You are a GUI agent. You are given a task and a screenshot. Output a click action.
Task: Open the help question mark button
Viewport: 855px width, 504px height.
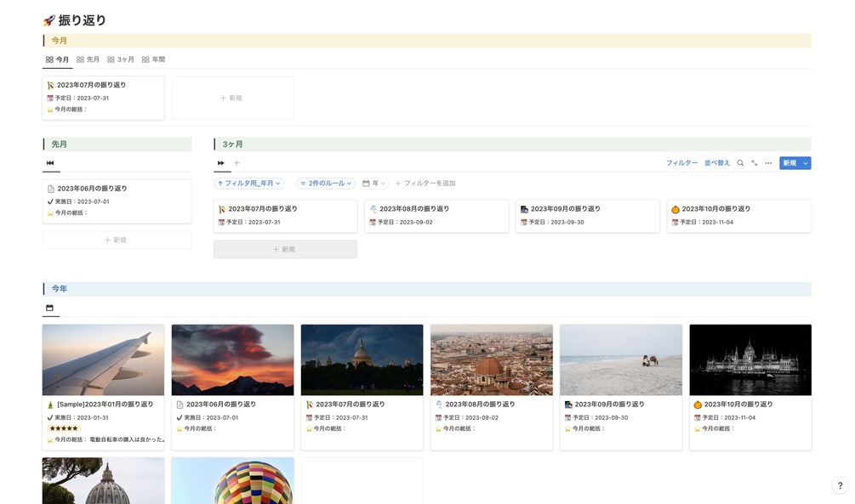pos(840,486)
